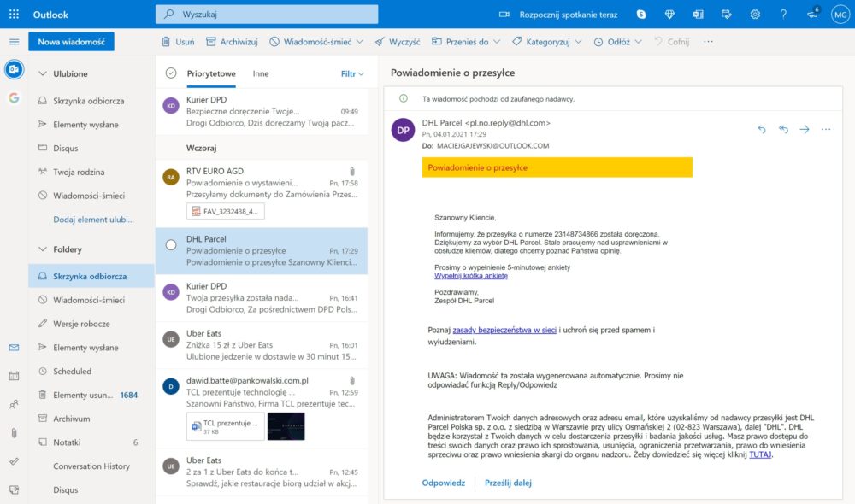Open Elementy usunięte folder
Image resolution: width=855 pixels, height=504 pixels.
pyautogui.click(x=91, y=395)
